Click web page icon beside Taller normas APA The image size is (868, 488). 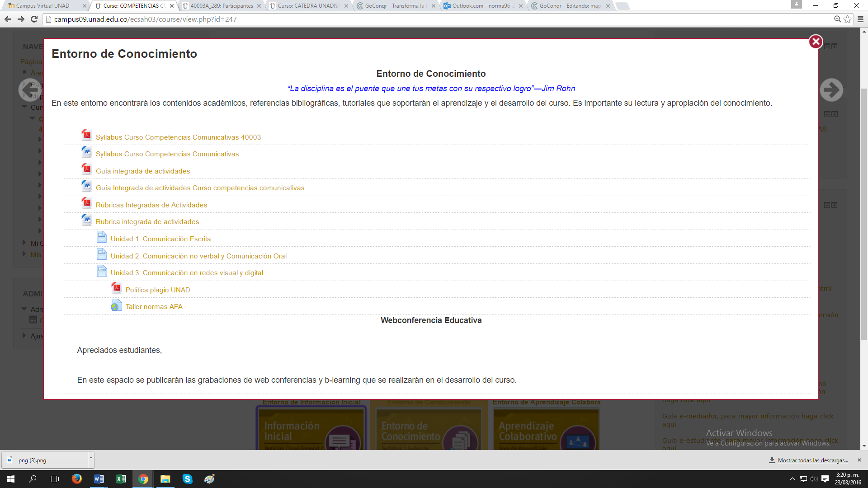116,305
